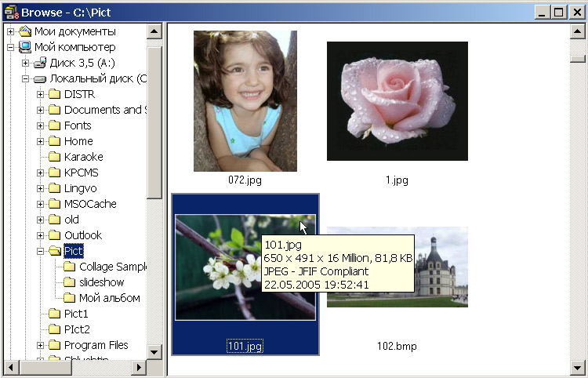Click the My Documents folder icon
Screen dimensions: 588x378
(25, 31)
